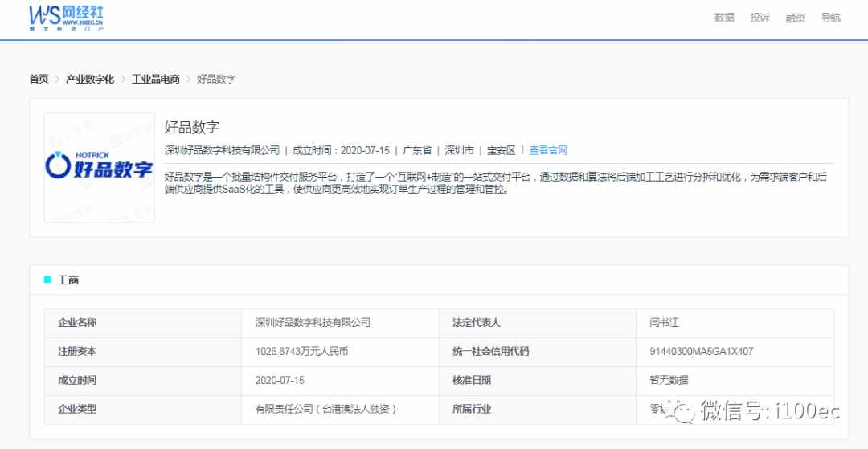Click the 好品数字 company title
The width and height of the screenshot is (868, 449).
(x=191, y=128)
